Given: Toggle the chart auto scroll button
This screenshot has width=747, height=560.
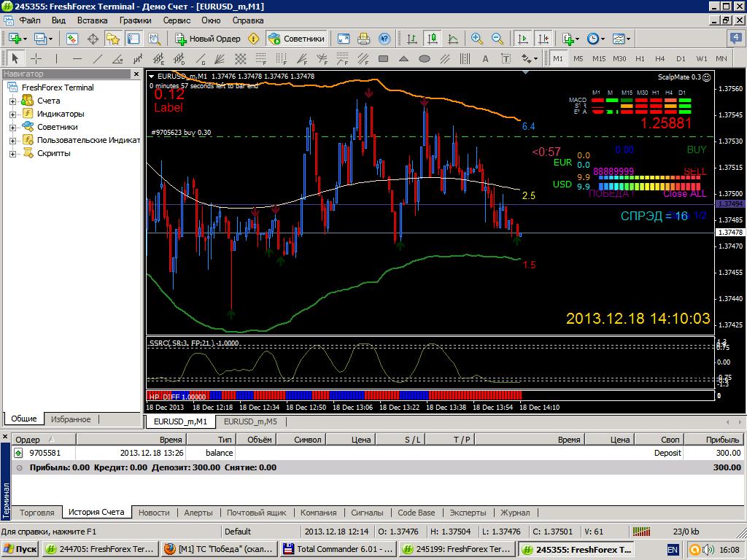Looking at the screenshot, I should (522, 39).
